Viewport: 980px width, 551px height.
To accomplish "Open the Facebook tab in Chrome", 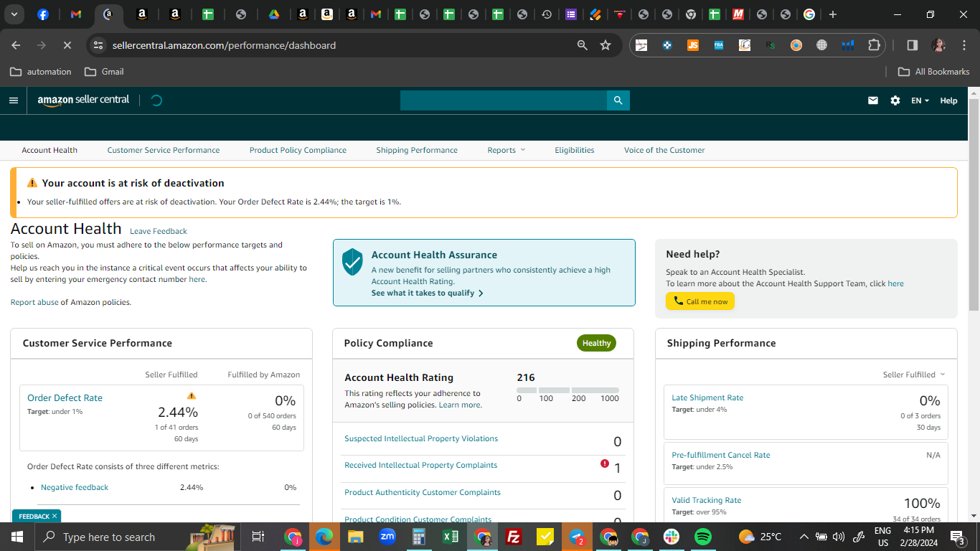I will (43, 14).
